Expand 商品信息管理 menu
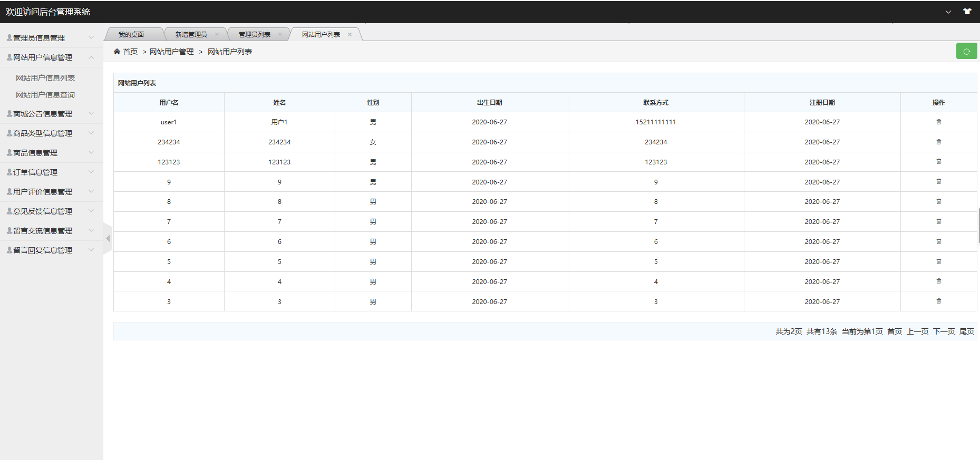The image size is (980, 460). point(51,153)
